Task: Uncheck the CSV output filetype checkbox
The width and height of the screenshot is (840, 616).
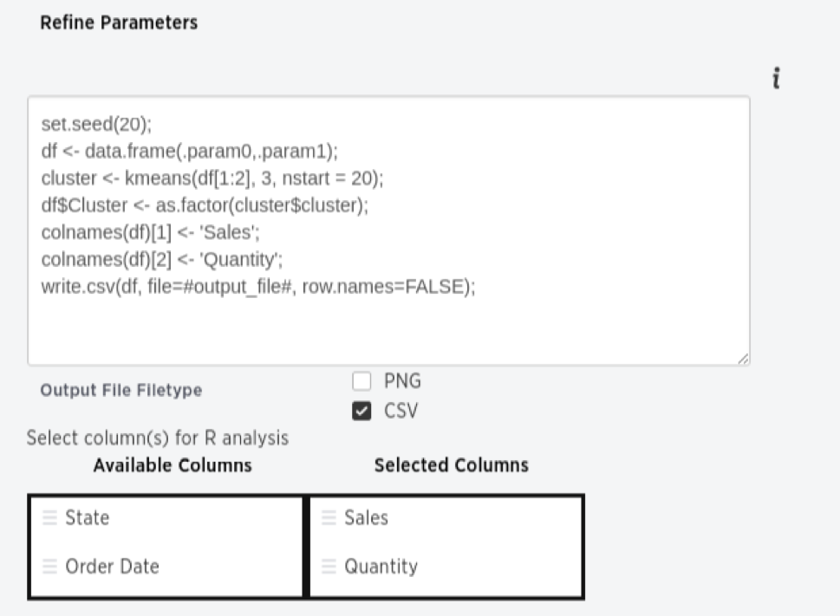Action: tap(361, 411)
